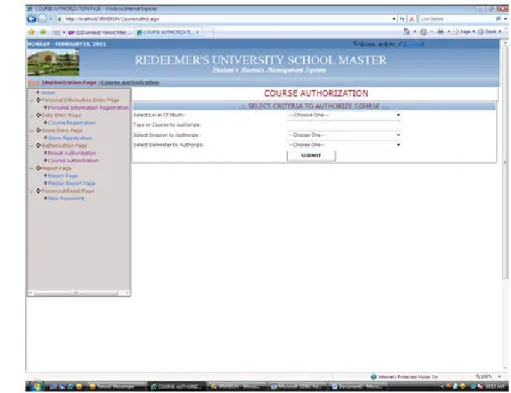
Task: Click the search magnifier icon in browser
Action: tap(499, 19)
